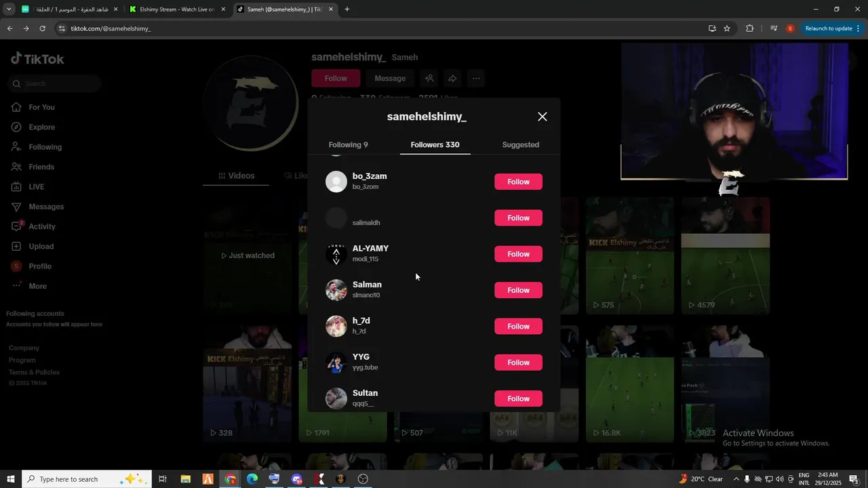This screenshot has width=868, height=488.
Task: Click the site info icon in address bar
Action: click(62, 28)
